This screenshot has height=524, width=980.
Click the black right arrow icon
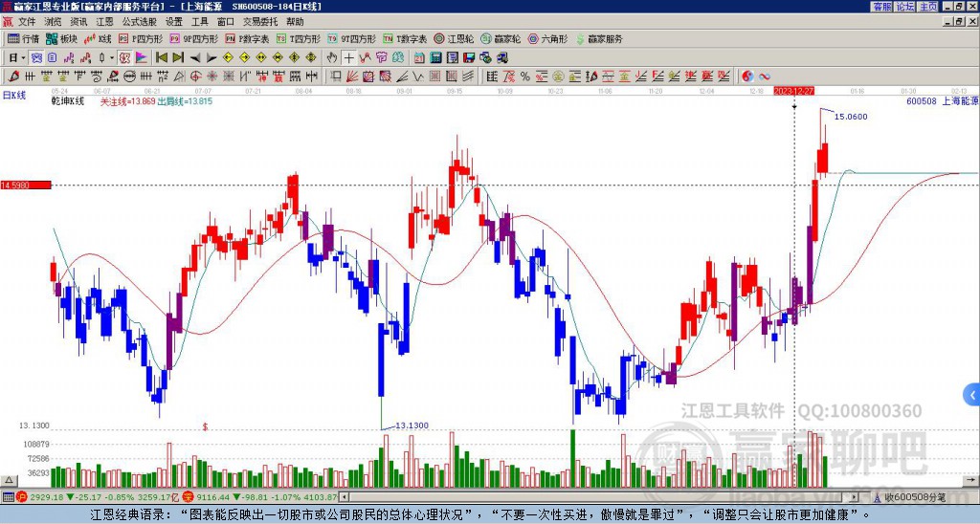(x=212, y=58)
